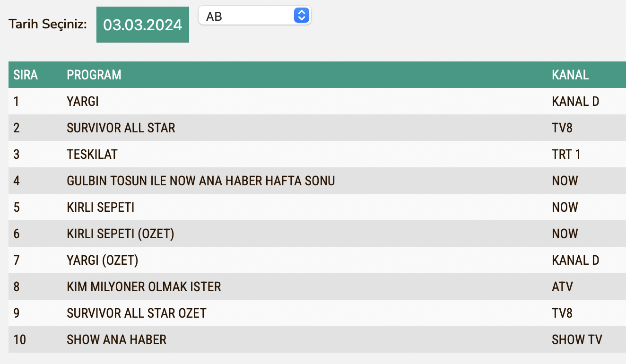This screenshot has width=626, height=364.
Task: Open the AB category dropdown
Action: [x=254, y=16]
